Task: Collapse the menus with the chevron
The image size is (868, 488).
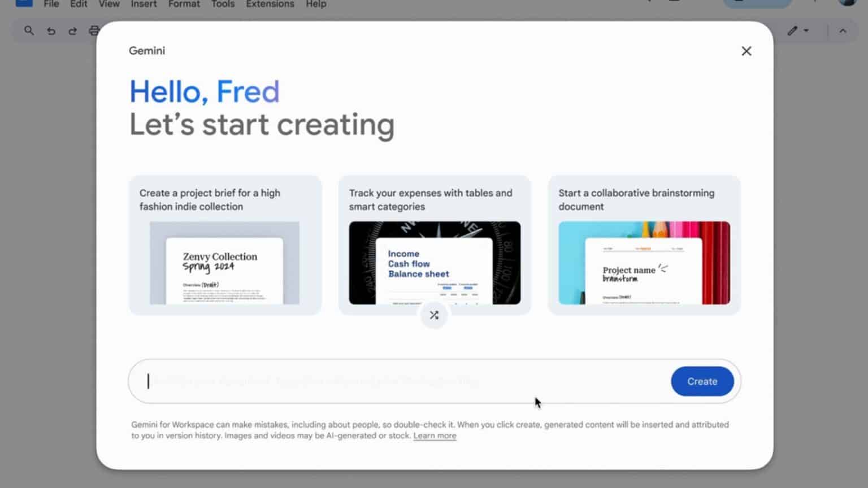Action: 843,30
